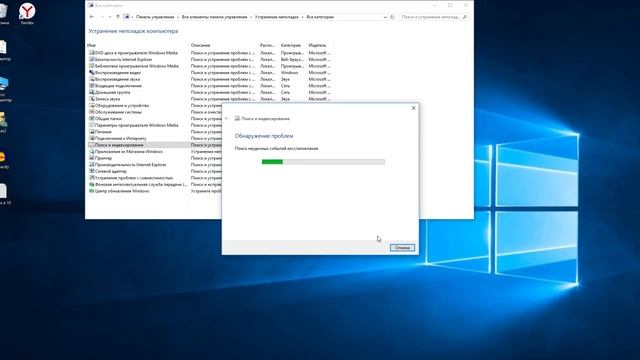
Task: Expand chevron after Все элементы панели управления
Action: pos(251,17)
